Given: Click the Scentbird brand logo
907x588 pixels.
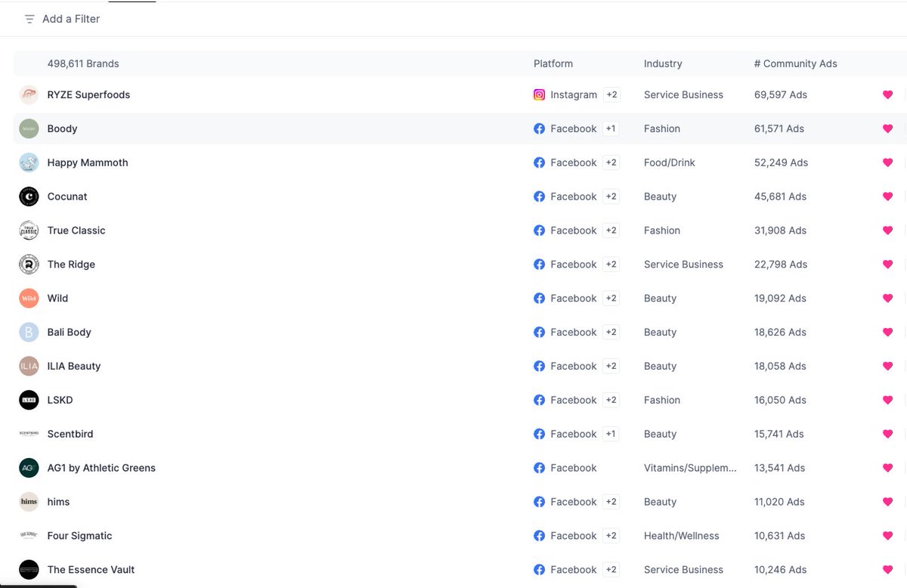Looking at the screenshot, I should click(x=29, y=434).
